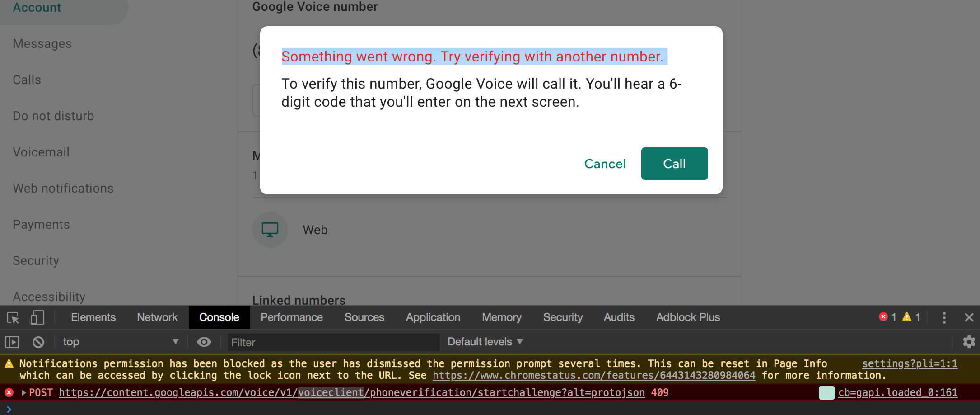Select Web notifications in sidebar
This screenshot has height=415, width=980.
[x=63, y=189]
